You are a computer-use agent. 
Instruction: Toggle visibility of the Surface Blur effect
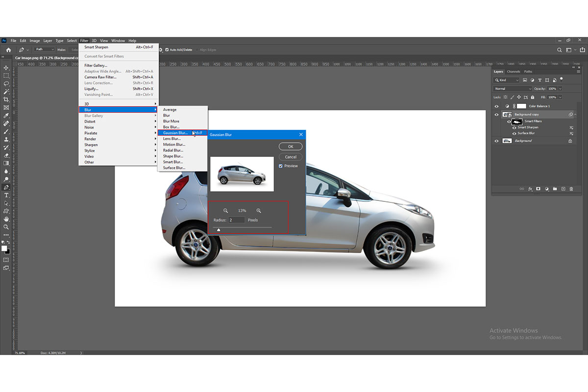[x=514, y=133]
